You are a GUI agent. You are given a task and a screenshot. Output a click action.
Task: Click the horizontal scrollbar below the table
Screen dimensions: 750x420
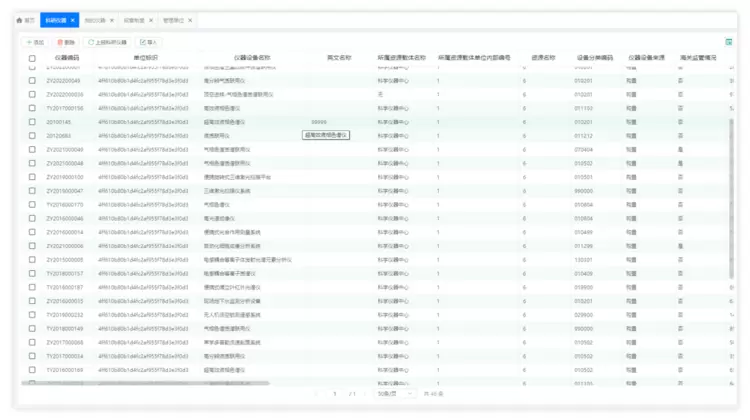tap(150, 383)
